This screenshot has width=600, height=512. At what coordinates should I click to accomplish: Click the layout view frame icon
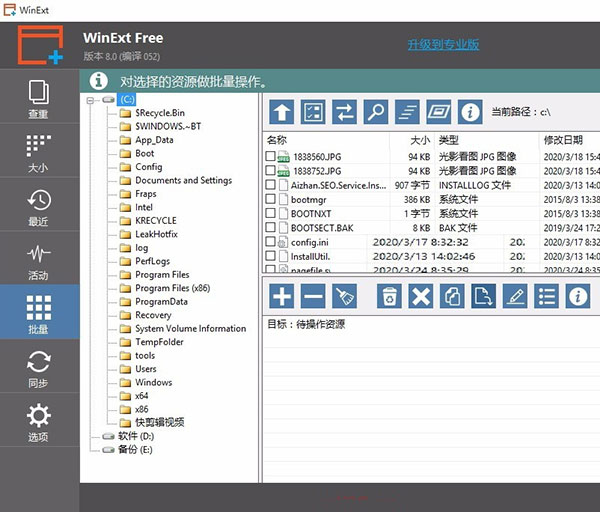coord(439,112)
